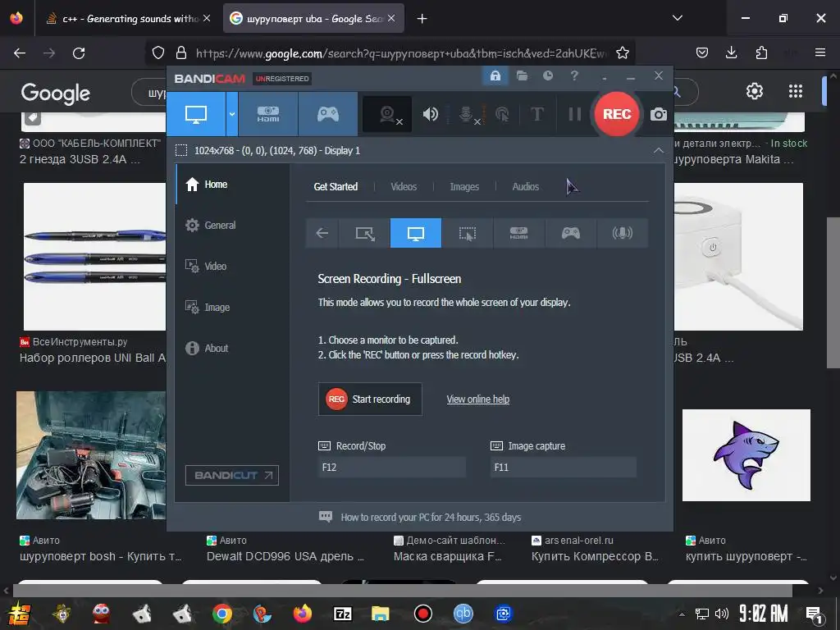Open 7-Zip from the taskbar
This screenshot has width=840, height=630.
pyautogui.click(x=342, y=614)
